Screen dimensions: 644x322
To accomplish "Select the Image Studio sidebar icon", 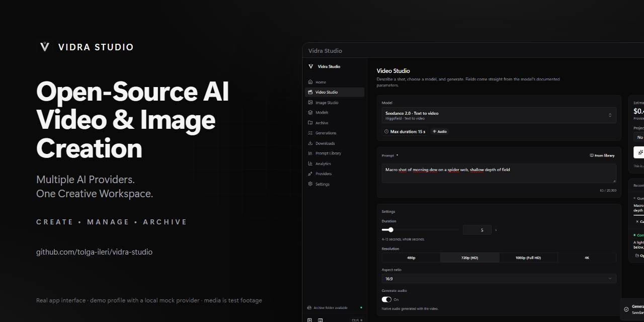I will [310, 103].
